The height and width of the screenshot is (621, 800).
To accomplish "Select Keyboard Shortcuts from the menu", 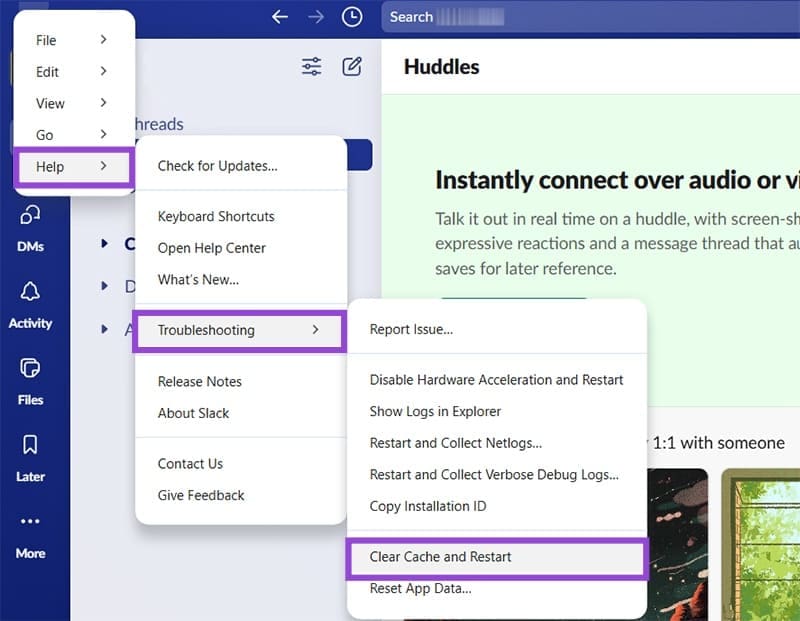I will pyautogui.click(x=215, y=216).
